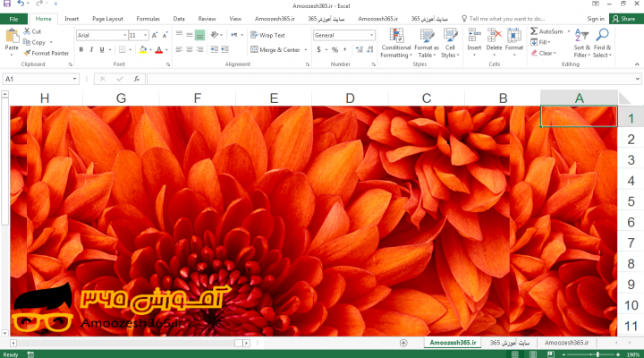Toggle Center horizontal alignment
Screen dimensions: 644x358
pos(190,50)
